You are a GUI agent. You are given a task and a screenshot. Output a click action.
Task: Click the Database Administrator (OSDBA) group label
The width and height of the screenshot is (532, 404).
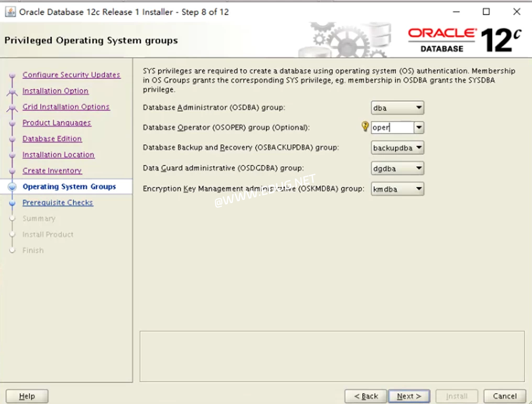point(214,107)
